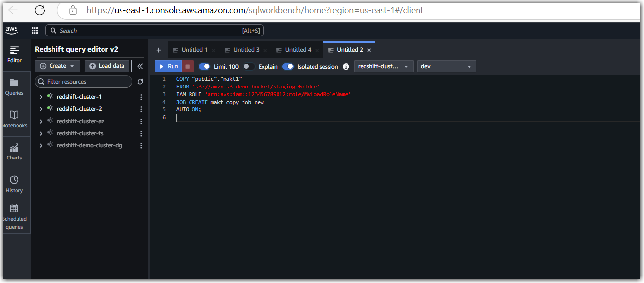644x283 pixels.
Task: Open options menu for redshift-cluster-ts
Action: click(141, 133)
